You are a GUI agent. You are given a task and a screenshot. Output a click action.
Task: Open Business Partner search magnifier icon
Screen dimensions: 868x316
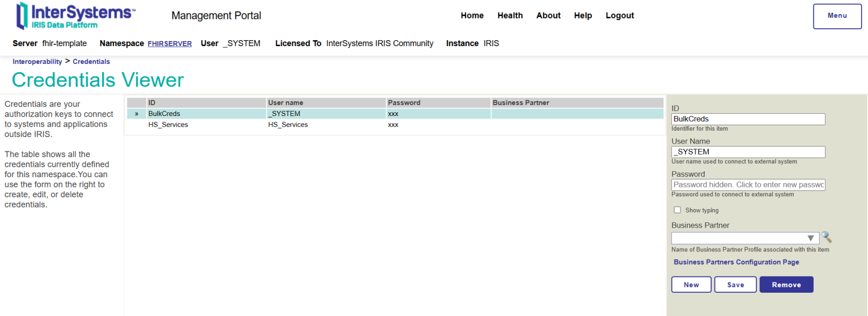[826, 237]
